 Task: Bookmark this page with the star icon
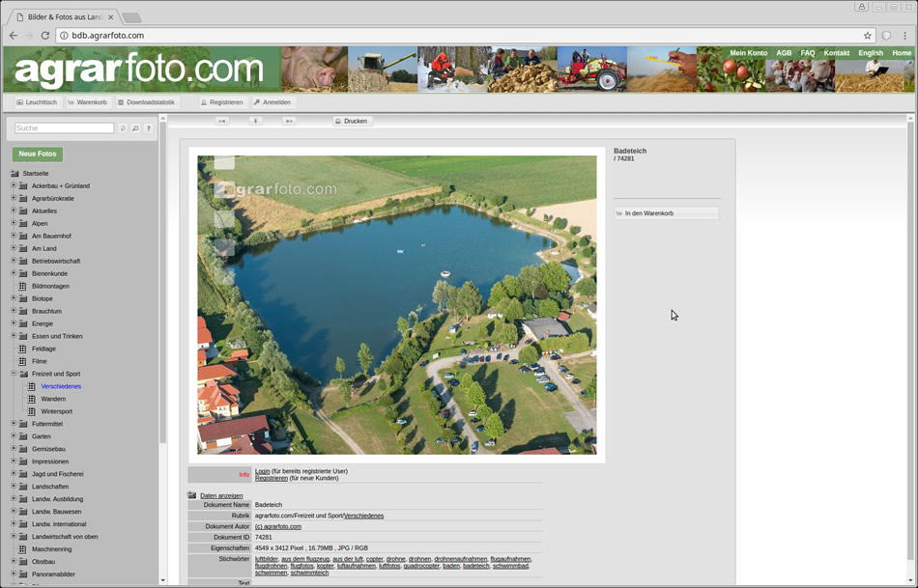point(867,36)
